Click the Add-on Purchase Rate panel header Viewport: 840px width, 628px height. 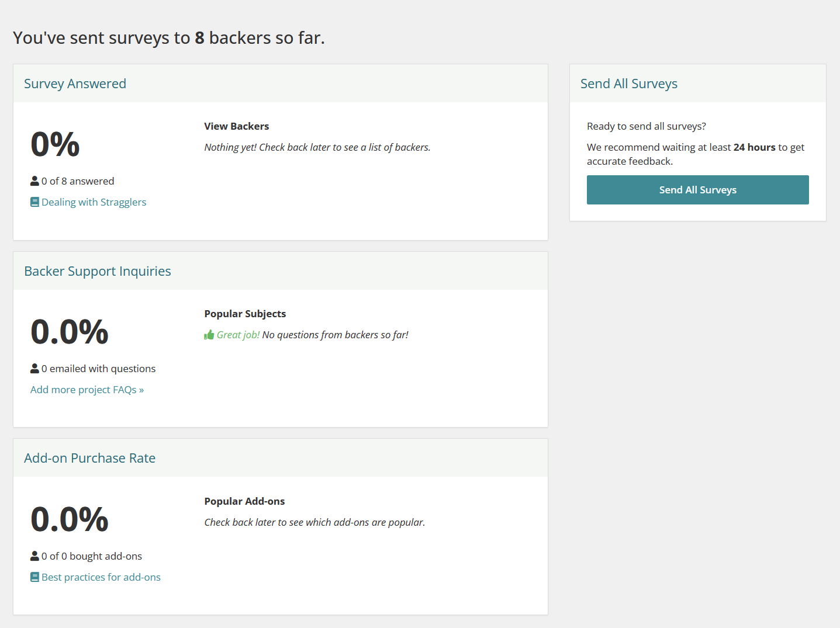click(89, 458)
